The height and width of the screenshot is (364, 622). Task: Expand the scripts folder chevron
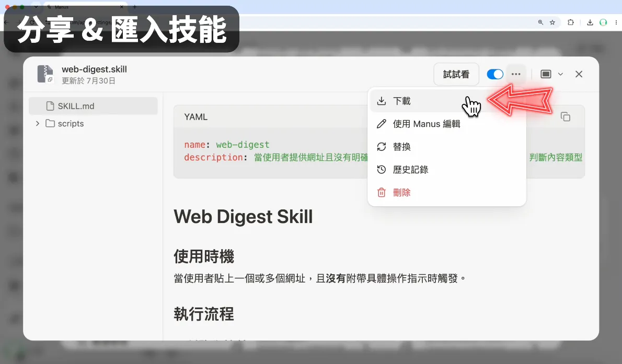tap(38, 123)
